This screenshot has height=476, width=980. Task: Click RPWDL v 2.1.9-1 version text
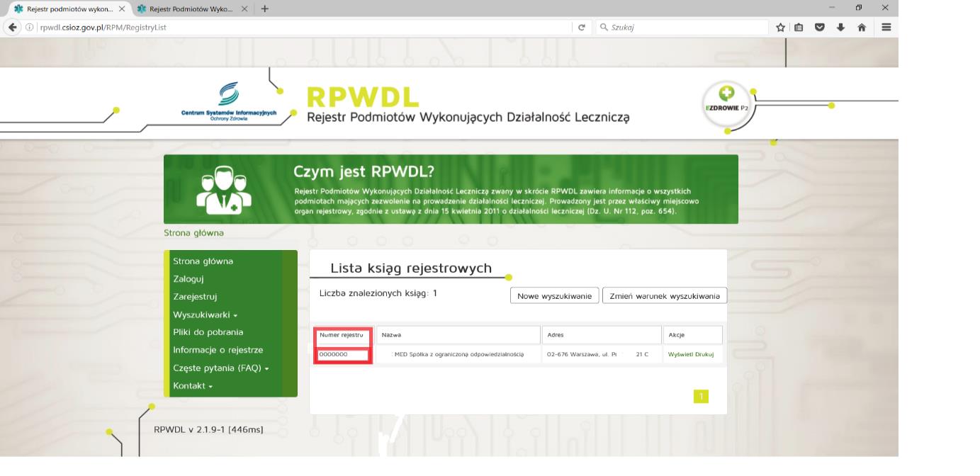(x=208, y=429)
